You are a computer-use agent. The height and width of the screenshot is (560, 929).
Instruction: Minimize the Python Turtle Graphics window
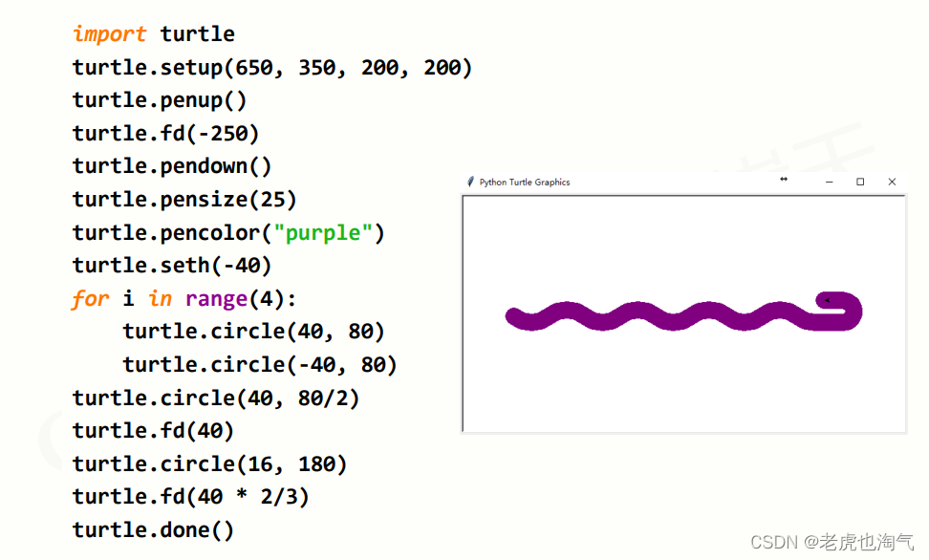pyautogui.click(x=829, y=182)
